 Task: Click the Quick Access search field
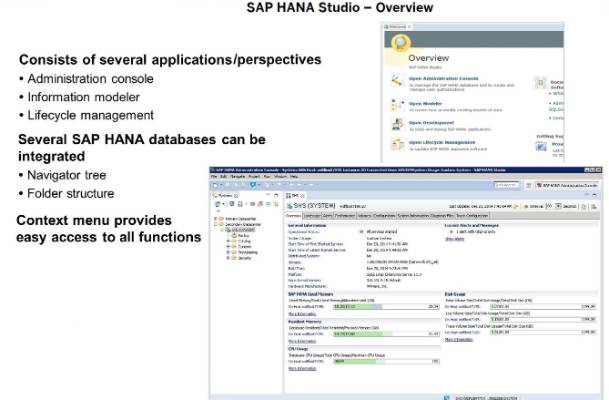point(507,185)
